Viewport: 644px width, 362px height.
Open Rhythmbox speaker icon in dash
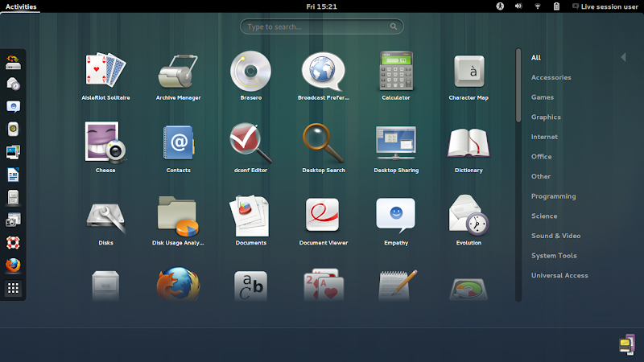click(13, 130)
